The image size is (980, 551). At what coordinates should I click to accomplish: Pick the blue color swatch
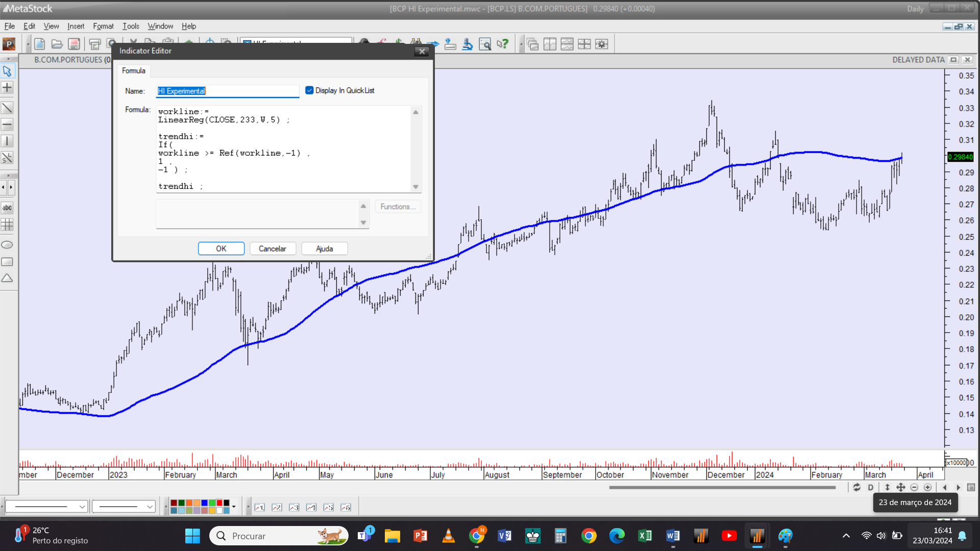click(x=204, y=503)
